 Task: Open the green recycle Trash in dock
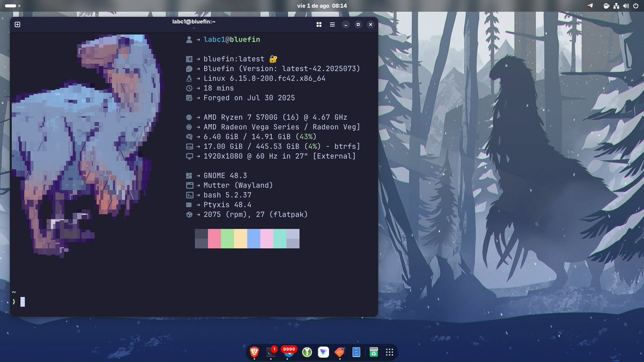(x=373, y=352)
